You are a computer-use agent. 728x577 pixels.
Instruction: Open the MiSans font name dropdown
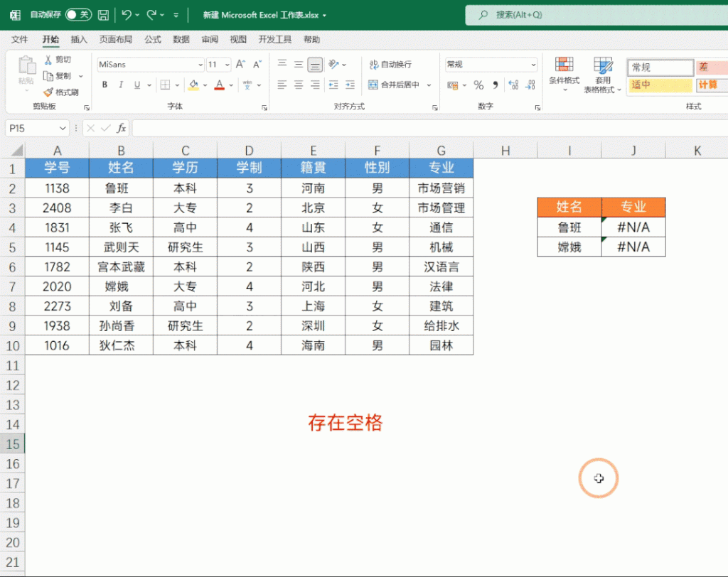click(x=200, y=65)
